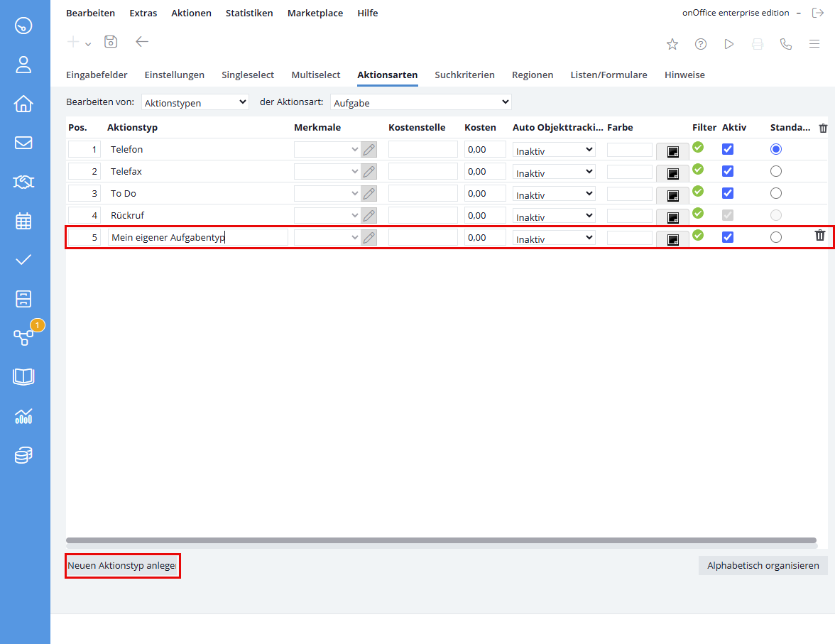The width and height of the screenshot is (835, 644).
Task: Open the contacts person icon in sidebar
Action: point(23,65)
